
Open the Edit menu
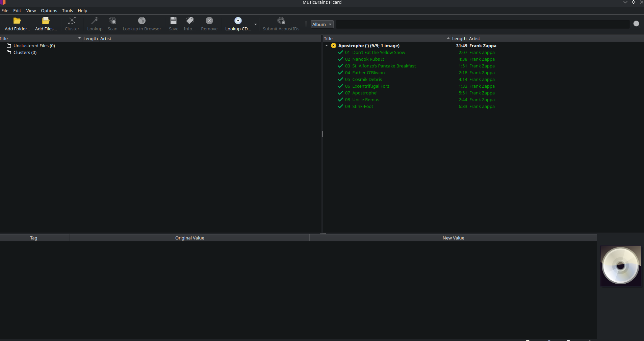click(17, 10)
